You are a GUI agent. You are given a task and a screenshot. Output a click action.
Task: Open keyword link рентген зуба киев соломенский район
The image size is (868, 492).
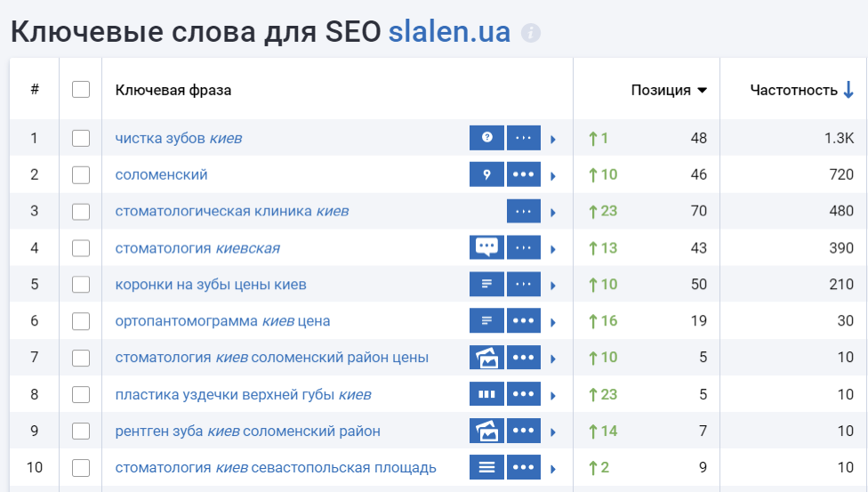coord(247,431)
